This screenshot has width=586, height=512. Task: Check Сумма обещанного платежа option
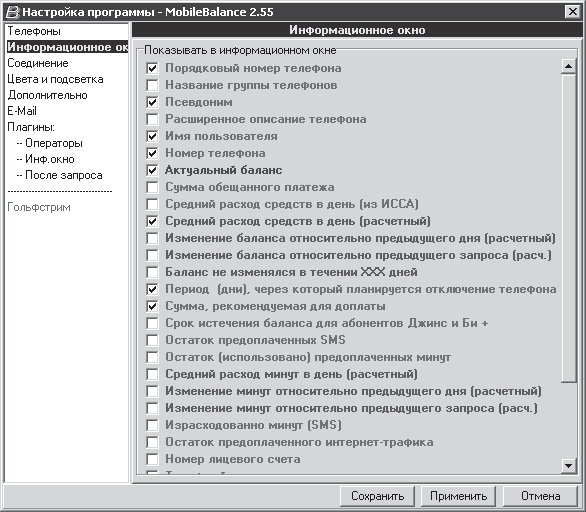[x=152, y=187]
